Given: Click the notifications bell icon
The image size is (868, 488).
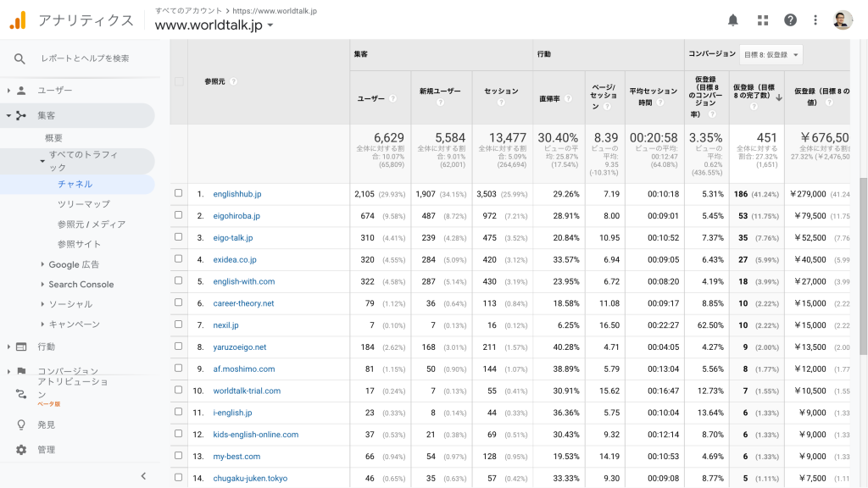Looking at the screenshot, I should coord(733,19).
